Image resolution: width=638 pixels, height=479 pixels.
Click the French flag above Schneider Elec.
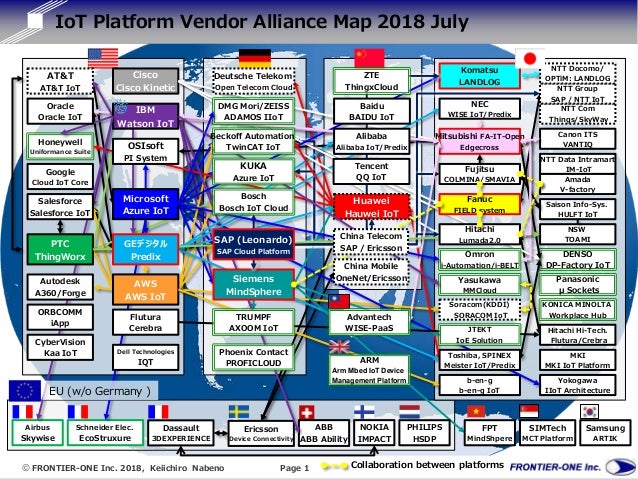coord(78,412)
